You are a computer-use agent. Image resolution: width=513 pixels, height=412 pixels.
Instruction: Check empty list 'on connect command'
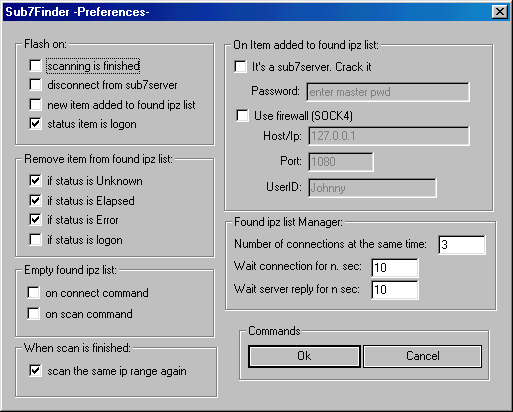(x=34, y=293)
